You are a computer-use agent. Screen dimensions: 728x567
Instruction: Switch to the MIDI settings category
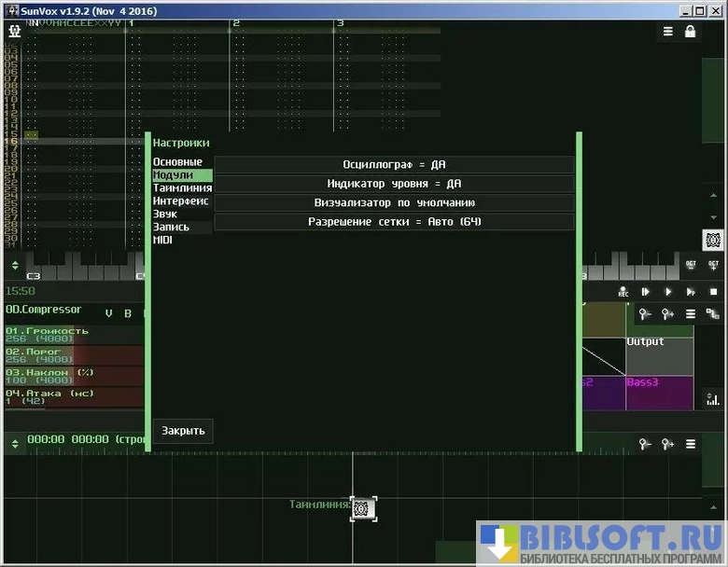coord(163,240)
